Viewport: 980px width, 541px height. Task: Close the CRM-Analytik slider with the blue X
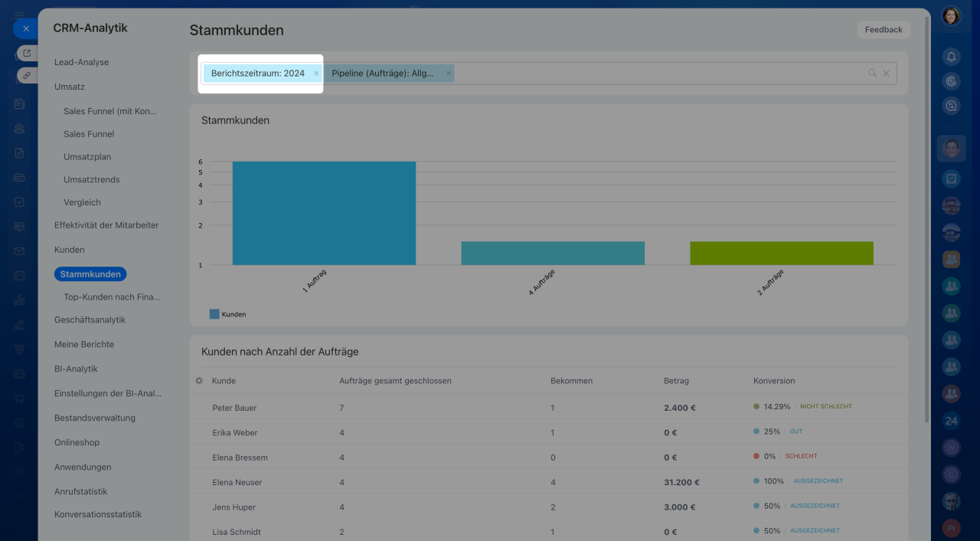[25, 28]
